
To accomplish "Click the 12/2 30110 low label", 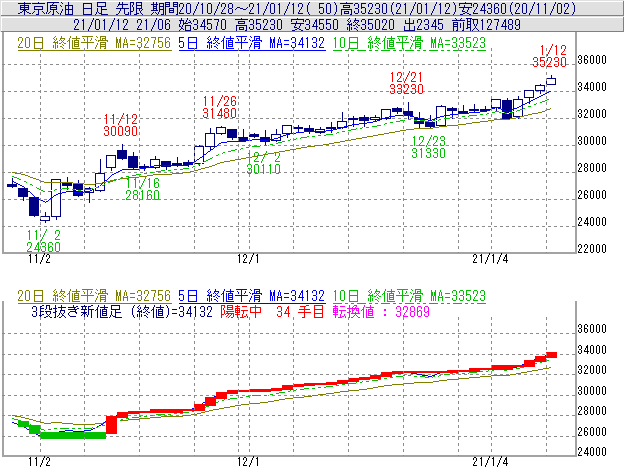I will pyautogui.click(x=263, y=163).
